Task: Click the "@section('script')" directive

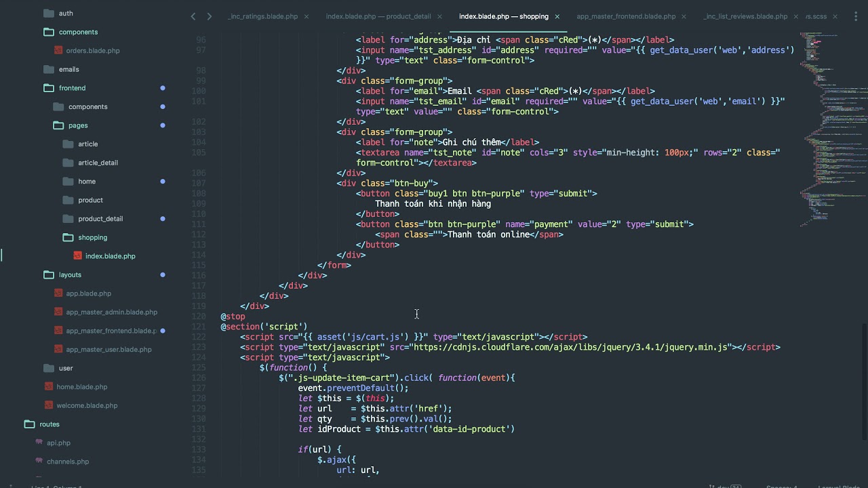Action: click(264, 327)
